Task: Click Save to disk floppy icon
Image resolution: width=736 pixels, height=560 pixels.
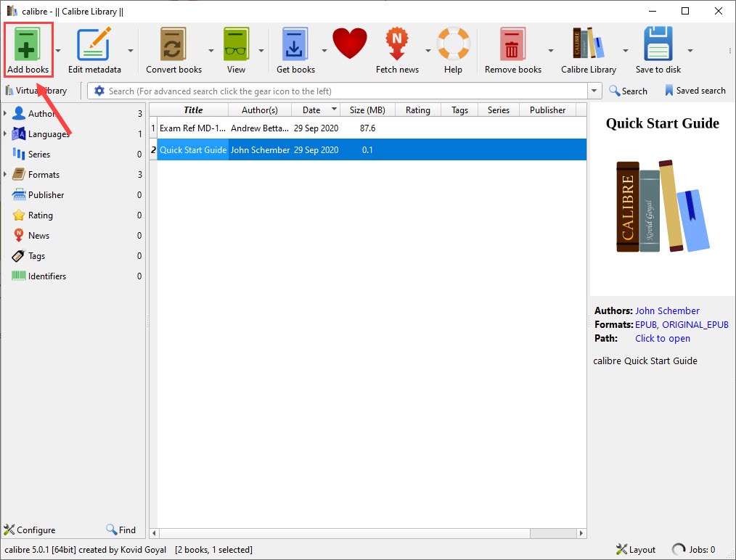Action: click(x=658, y=44)
